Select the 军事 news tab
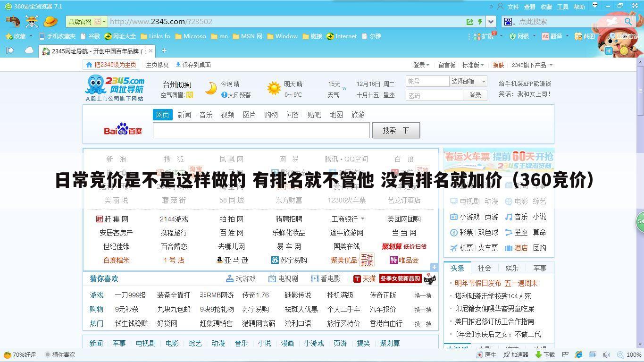This screenshot has width=644, height=362. click(x=540, y=268)
